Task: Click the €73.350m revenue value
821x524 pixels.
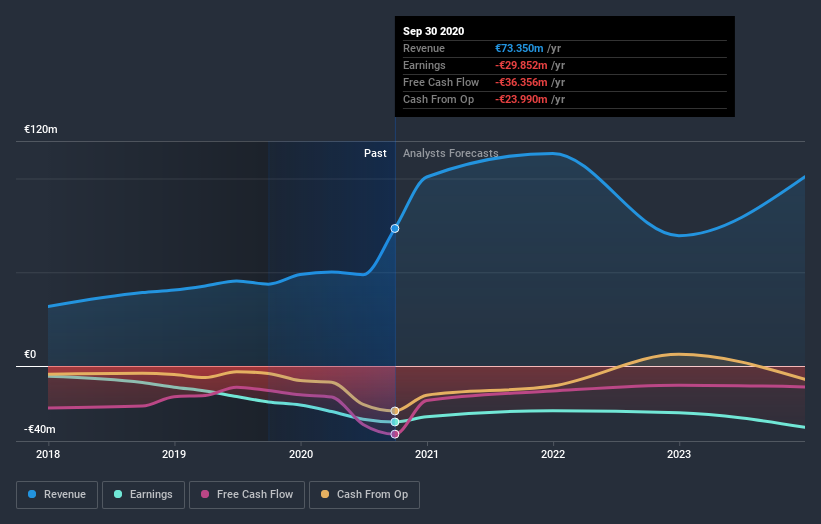Action: tap(519, 48)
